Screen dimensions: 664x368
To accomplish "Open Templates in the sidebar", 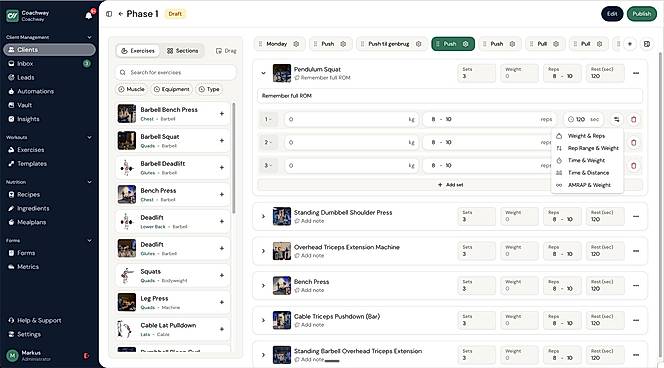I will point(49,163).
